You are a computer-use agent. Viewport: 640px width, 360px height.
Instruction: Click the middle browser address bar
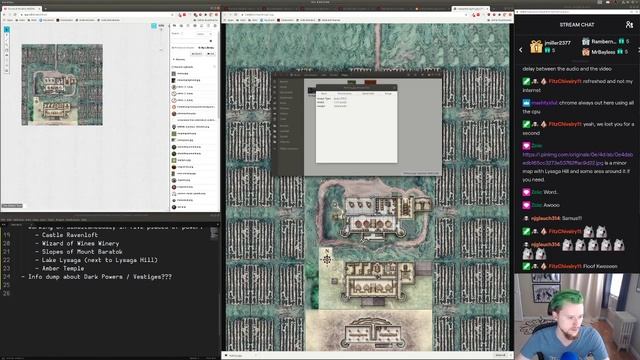(x=351, y=14)
